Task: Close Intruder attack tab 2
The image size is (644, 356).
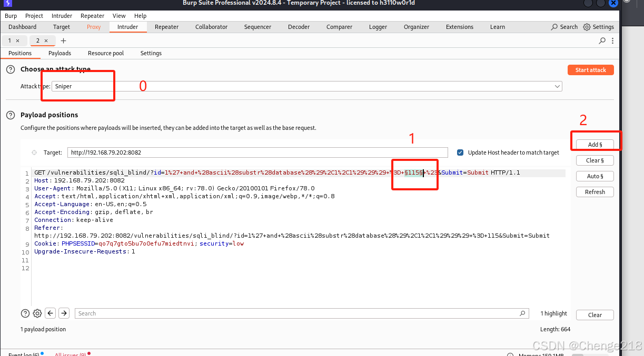Action: (x=46, y=40)
